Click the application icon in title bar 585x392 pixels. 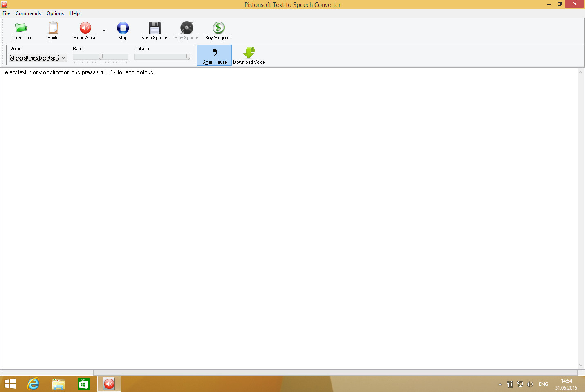tap(4, 4)
